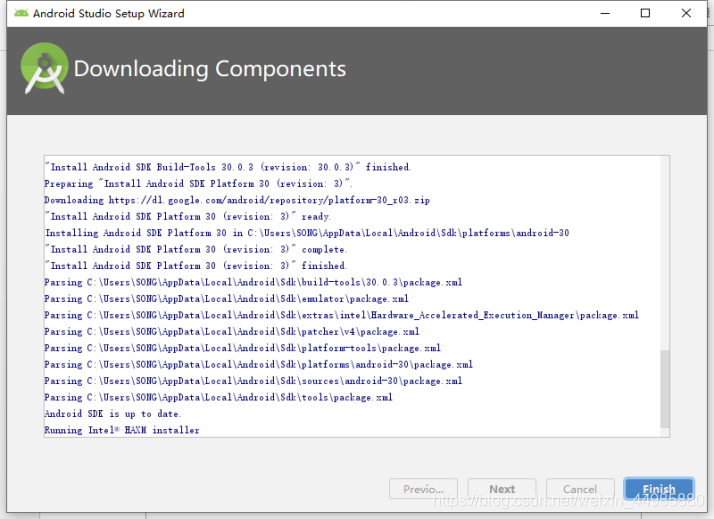
Task: Maximize the Setup Wizard window
Action: (645, 14)
